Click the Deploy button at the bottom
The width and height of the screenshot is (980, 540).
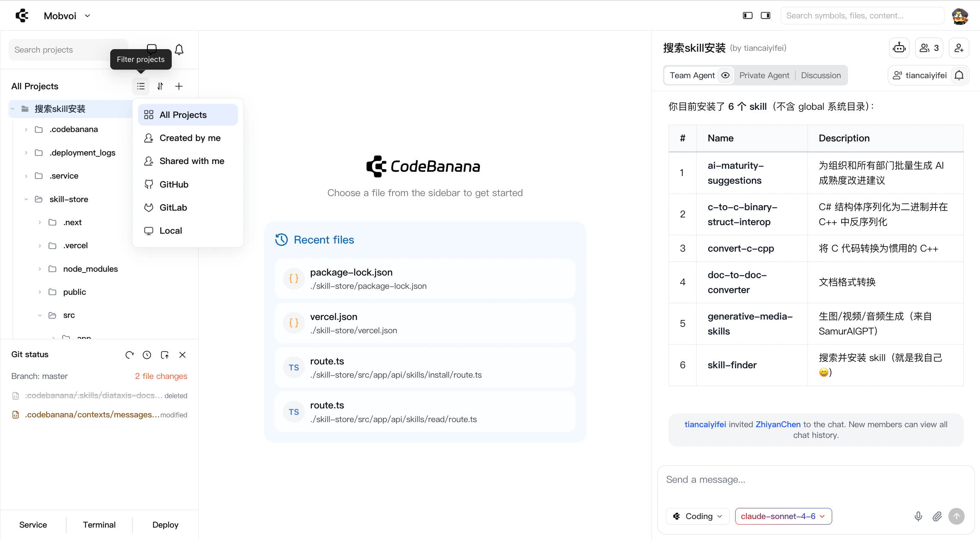tap(165, 525)
